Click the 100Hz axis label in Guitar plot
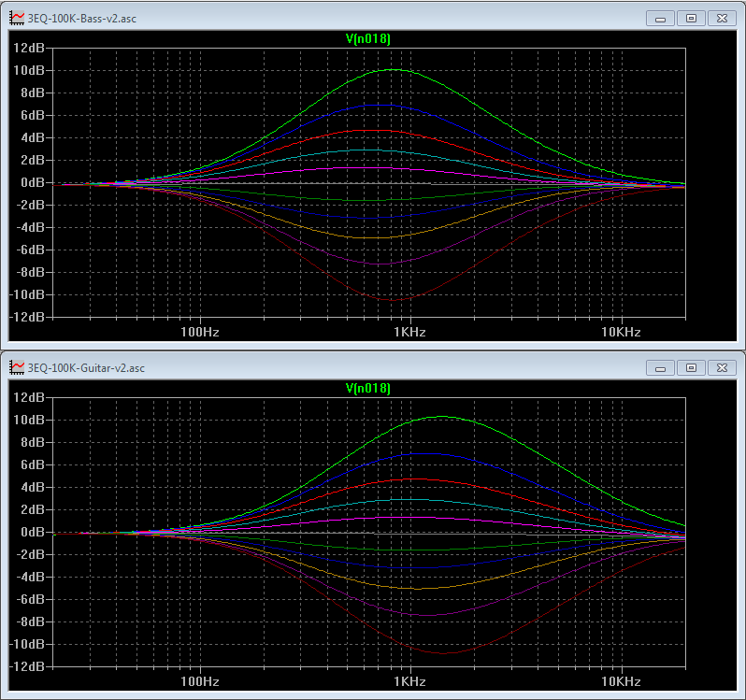The height and width of the screenshot is (700, 746). click(200, 681)
